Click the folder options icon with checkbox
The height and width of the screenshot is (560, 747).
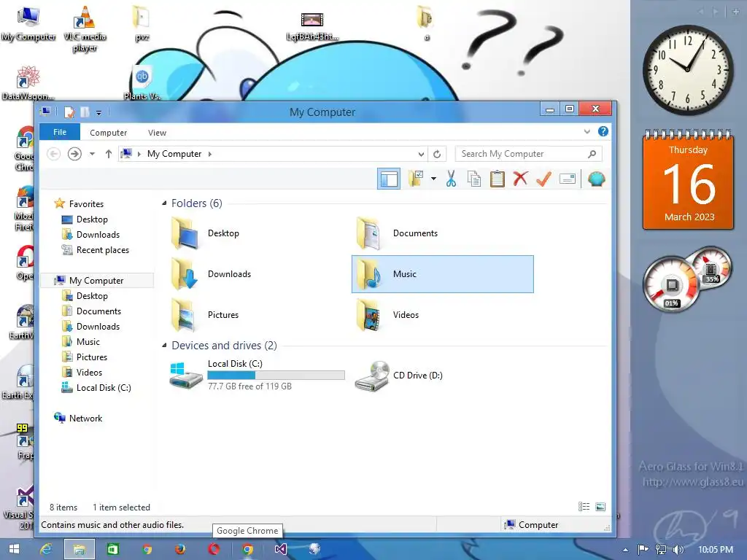pyautogui.click(x=415, y=179)
